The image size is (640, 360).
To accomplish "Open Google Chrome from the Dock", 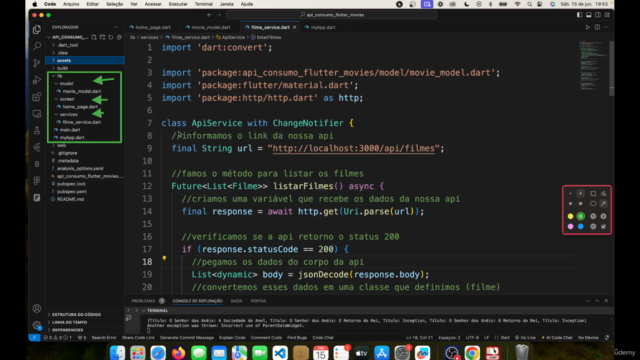I will coord(472,353).
